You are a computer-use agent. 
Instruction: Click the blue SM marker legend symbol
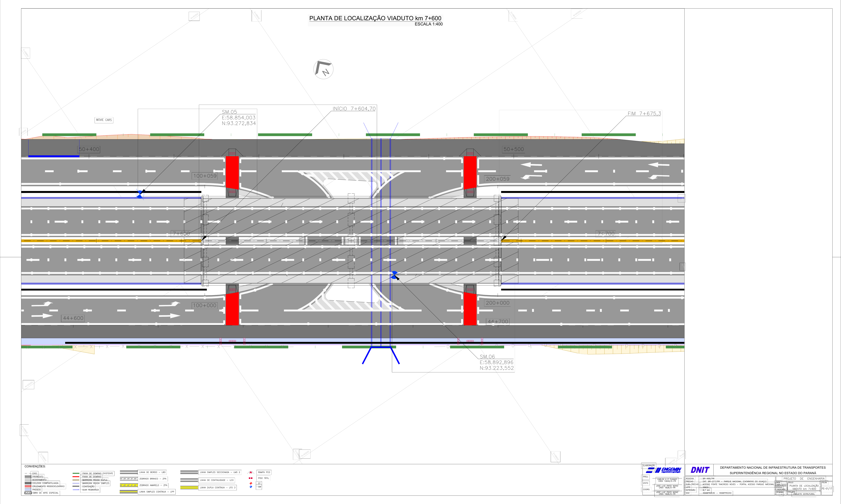tap(251, 487)
